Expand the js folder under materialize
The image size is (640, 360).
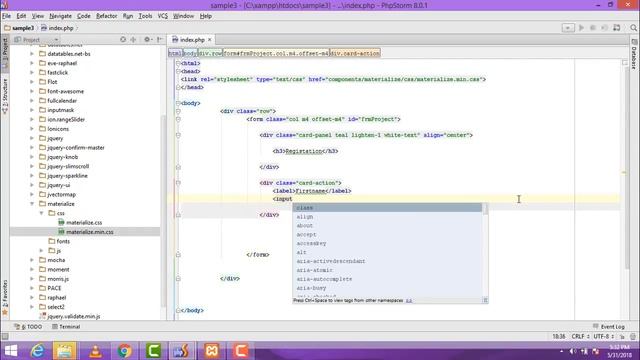click(41, 251)
